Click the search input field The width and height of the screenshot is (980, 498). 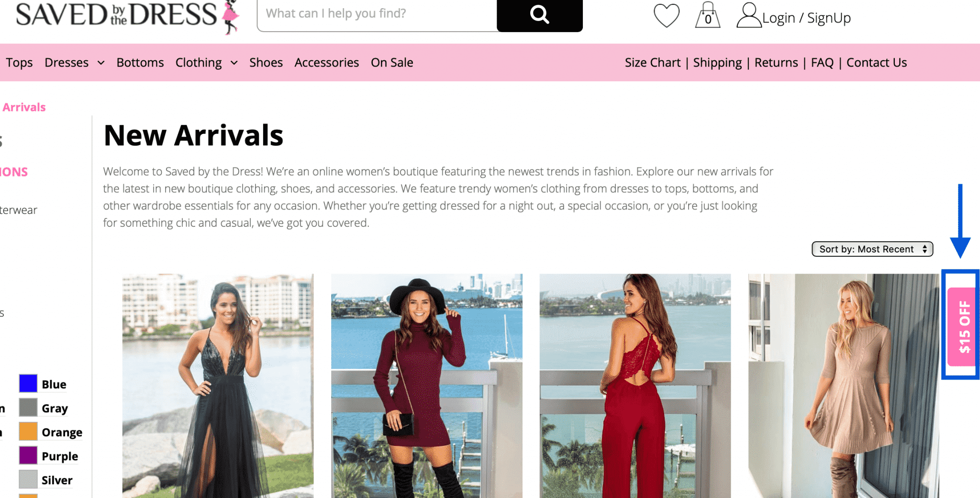click(377, 15)
